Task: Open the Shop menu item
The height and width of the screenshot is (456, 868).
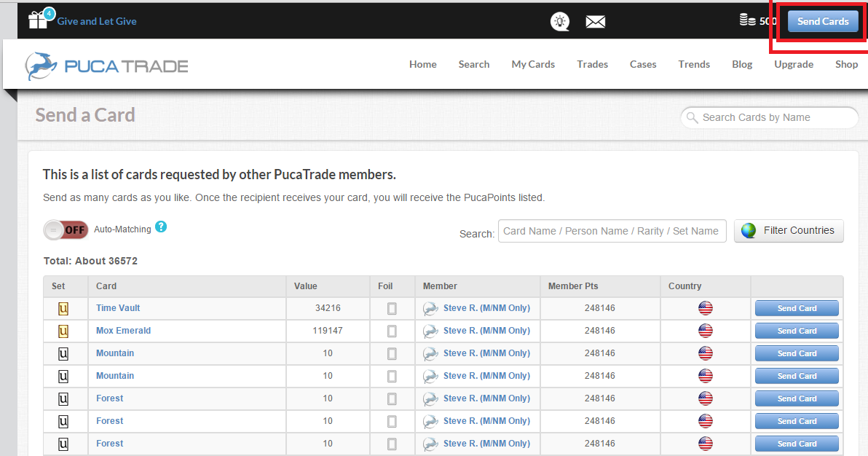Action: 846,64
